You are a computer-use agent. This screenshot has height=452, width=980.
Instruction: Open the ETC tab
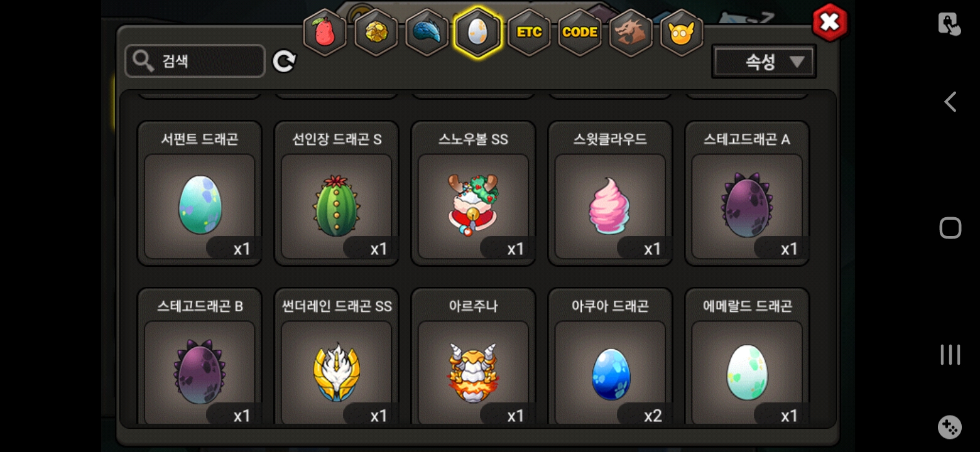pyautogui.click(x=529, y=33)
